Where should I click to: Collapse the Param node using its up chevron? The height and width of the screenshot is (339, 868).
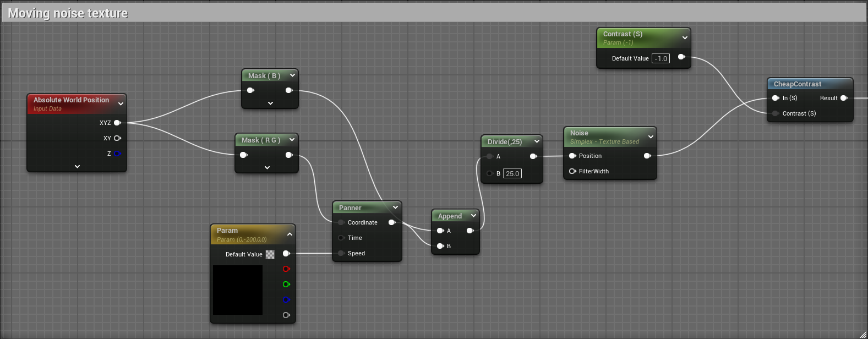point(290,234)
